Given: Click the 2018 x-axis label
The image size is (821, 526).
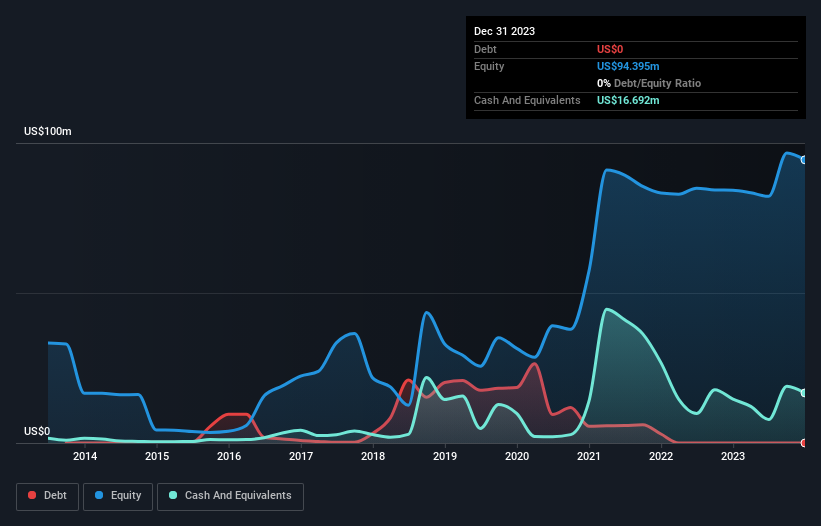Looking at the screenshot, I should click(373, 456).
